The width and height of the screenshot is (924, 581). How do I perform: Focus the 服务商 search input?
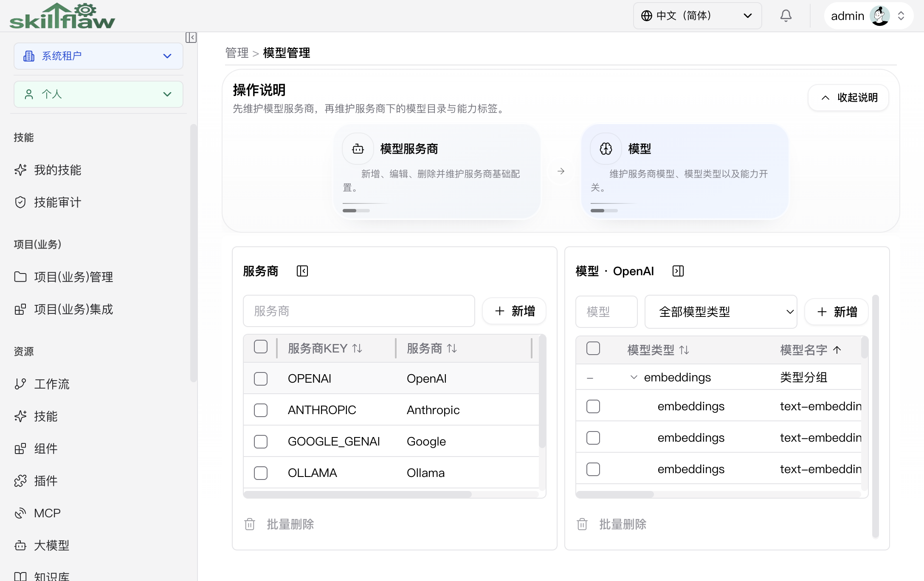point(359,311)
